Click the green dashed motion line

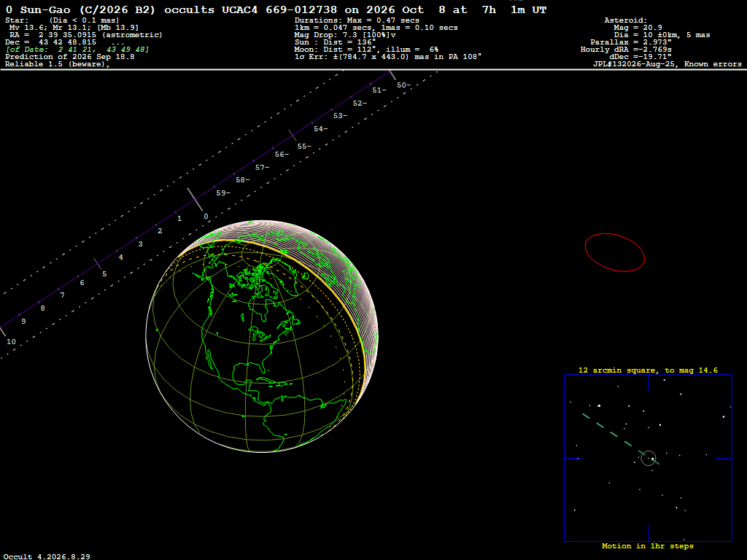pyautogui.click(x=620, y=438)
